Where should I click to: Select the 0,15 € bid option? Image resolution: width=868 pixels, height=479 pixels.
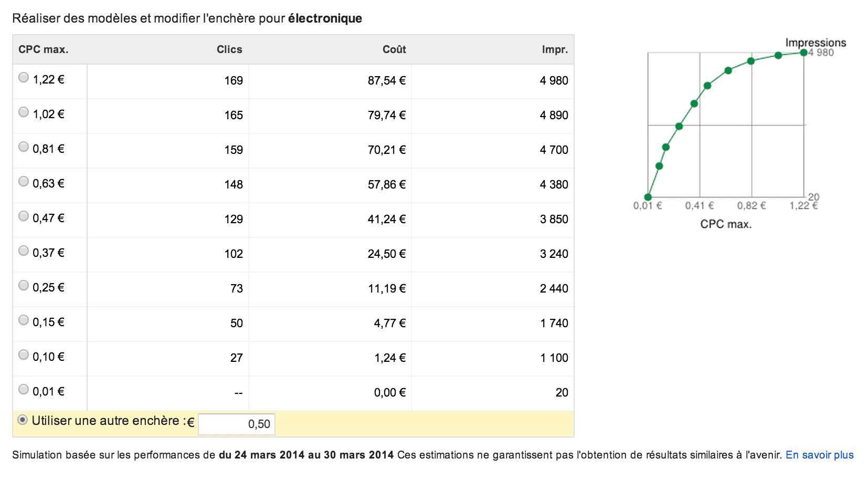tap(24, 320)
